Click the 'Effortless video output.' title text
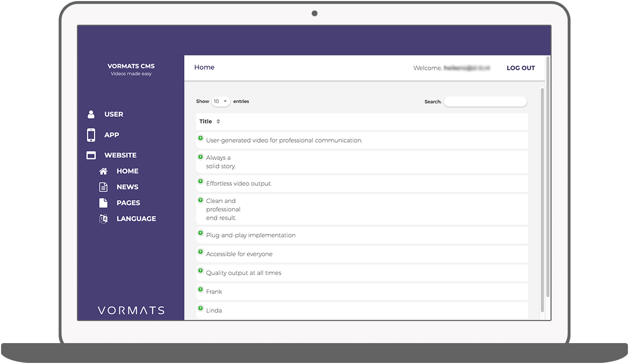 239,184
